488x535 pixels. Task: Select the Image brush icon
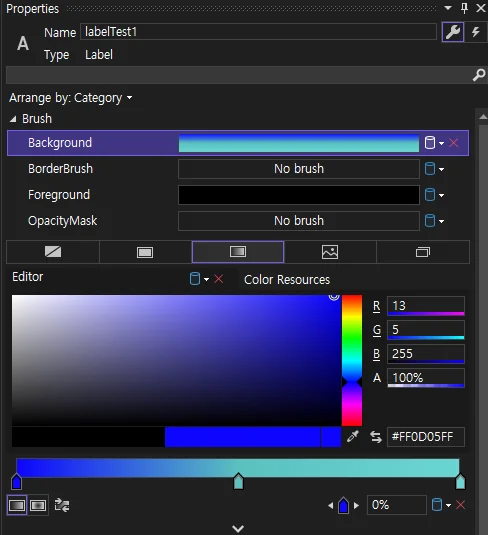click(330, 252)
